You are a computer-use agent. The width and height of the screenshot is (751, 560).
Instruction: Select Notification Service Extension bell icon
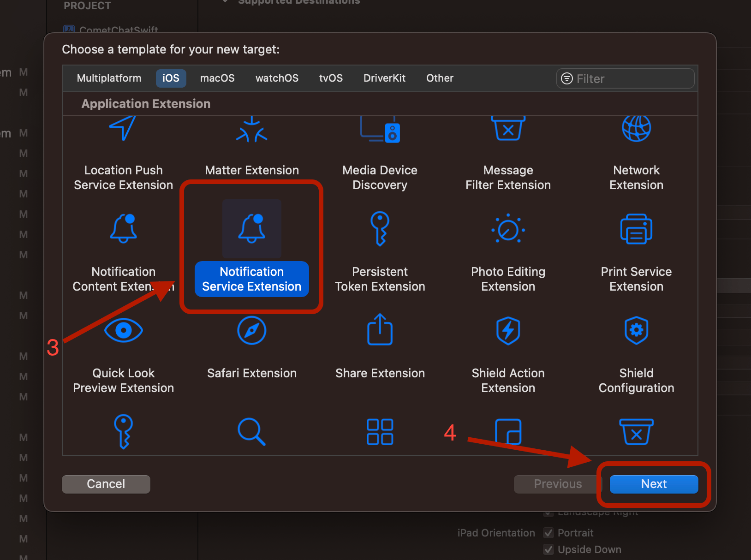(252, 228)
